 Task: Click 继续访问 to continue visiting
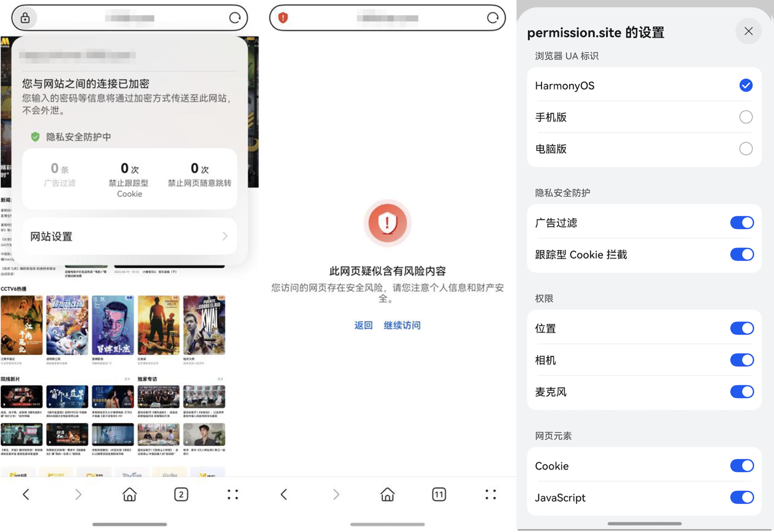coord(402,325)
